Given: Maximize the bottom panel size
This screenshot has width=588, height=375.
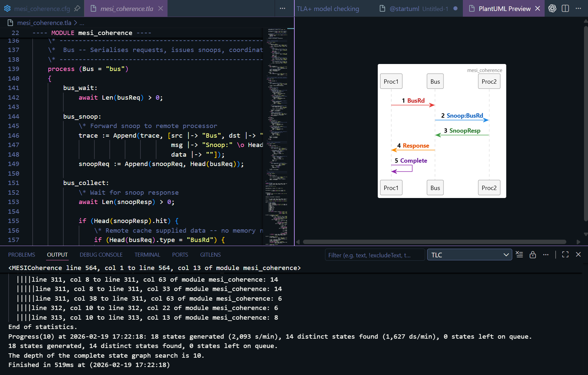Looking at the screenshot, I should click(x=565, y=255).
